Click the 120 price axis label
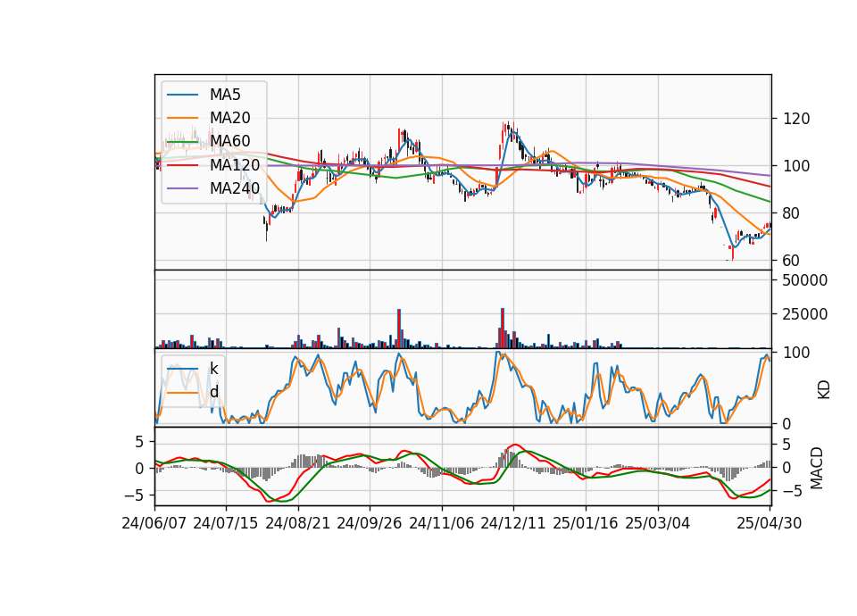857x616 pixels. tap(796, 119)
